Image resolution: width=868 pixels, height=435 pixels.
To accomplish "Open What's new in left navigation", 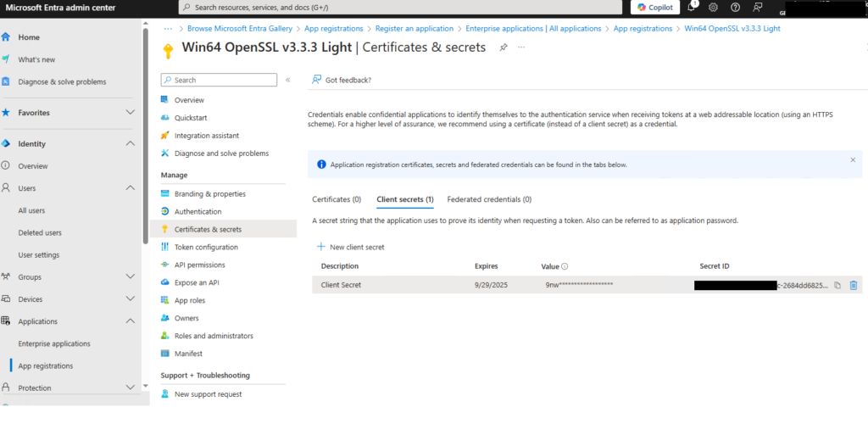I will pos(36,59).
